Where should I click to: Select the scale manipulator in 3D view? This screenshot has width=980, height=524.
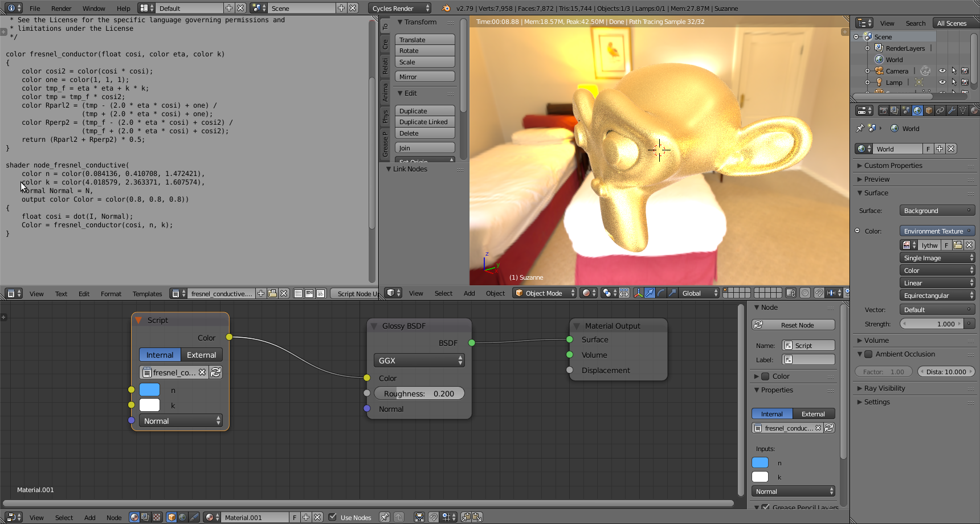click(x=672, y=293)
